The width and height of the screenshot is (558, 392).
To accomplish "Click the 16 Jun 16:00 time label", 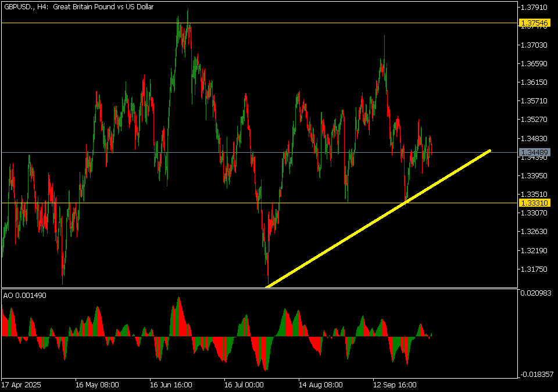I will click(x=171, y=384).
